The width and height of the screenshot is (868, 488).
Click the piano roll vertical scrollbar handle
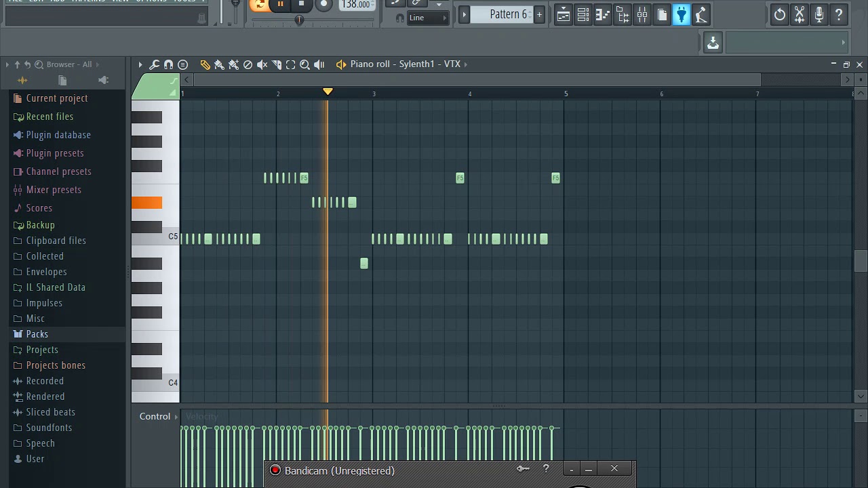coord(861,261)
